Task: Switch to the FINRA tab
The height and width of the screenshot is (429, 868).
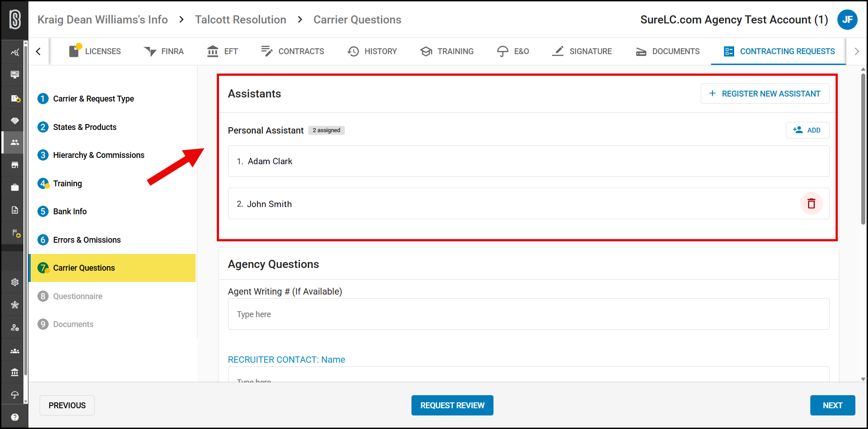Action: (164, 51)
